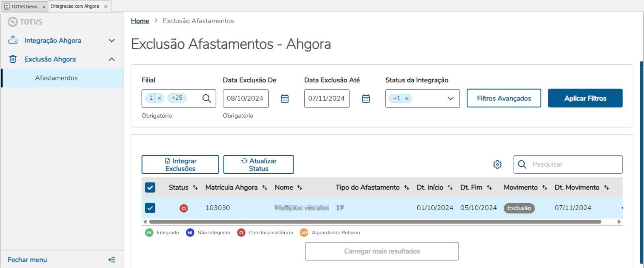Viewport: 644px width, 268px height.
Task: Switch to the TOTVS News tab
Action: point(24,6)
